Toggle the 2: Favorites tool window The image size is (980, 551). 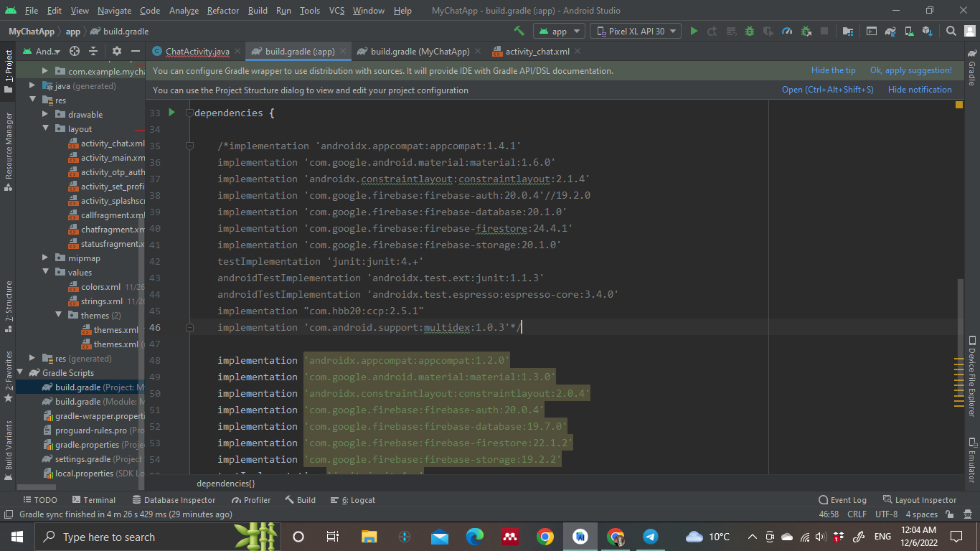[8, 377]
